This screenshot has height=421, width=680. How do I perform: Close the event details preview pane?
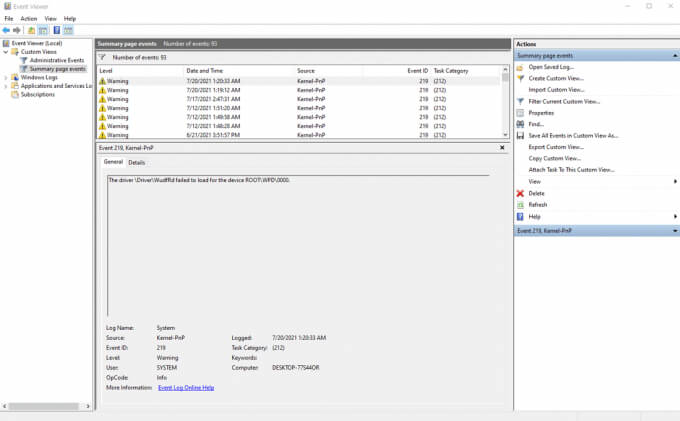tap(502, 148)
